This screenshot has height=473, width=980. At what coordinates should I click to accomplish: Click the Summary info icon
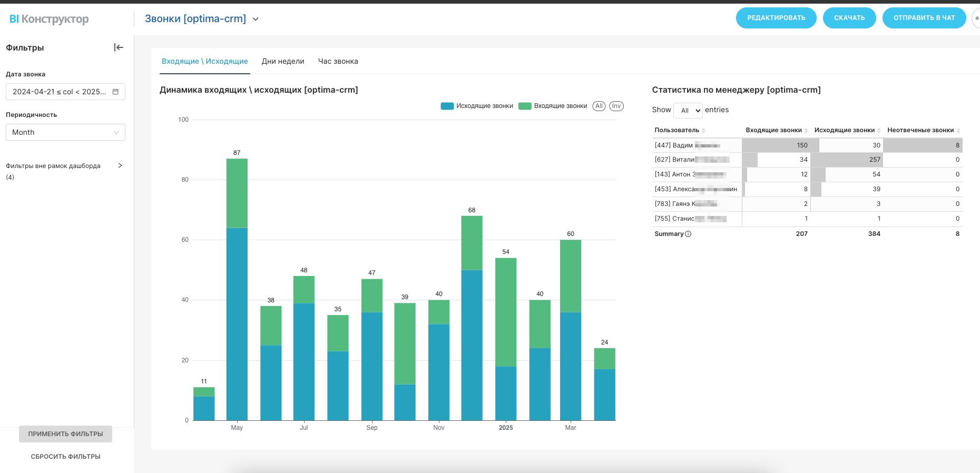point(688,234)
